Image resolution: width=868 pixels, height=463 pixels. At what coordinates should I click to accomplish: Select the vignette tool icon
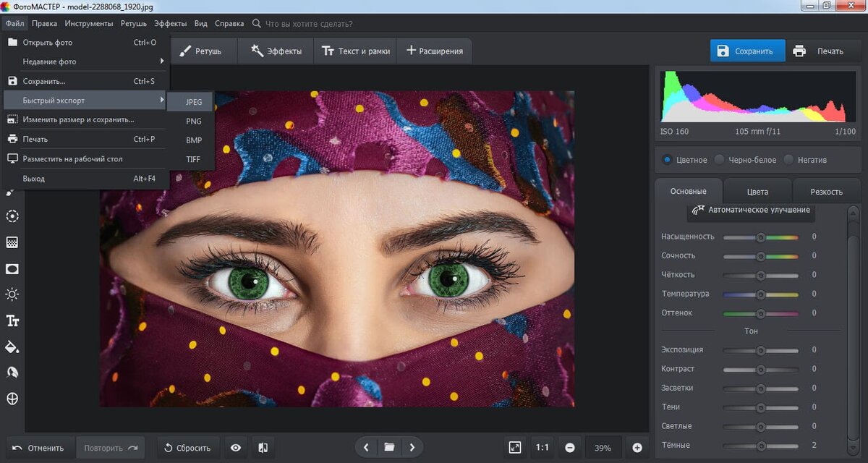coord(12,268)
